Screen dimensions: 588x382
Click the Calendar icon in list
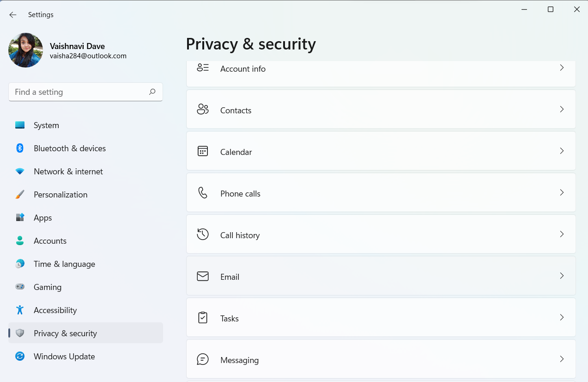click(203, 151)
